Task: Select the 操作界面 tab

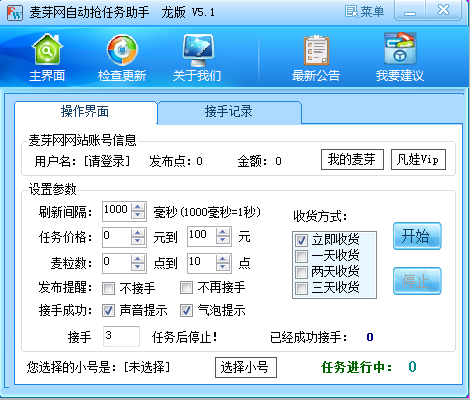Action: pos(85,112)
